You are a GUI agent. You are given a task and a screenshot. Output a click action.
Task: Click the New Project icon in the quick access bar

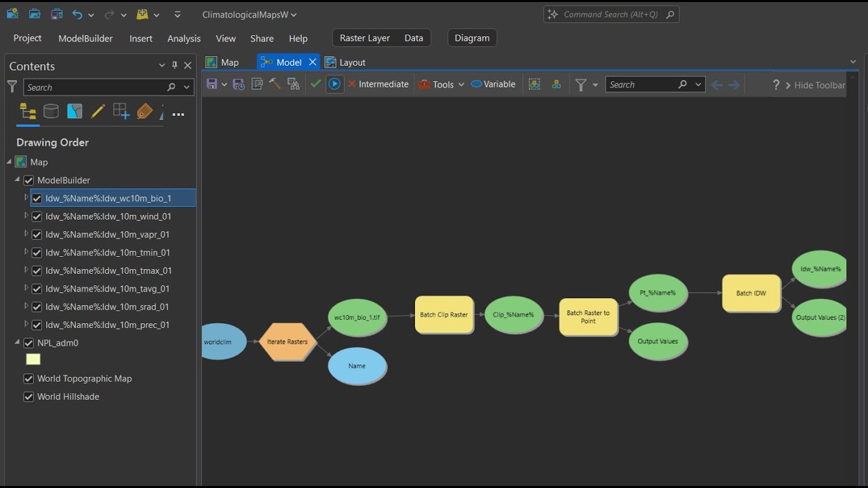click(x=12, y=14)
